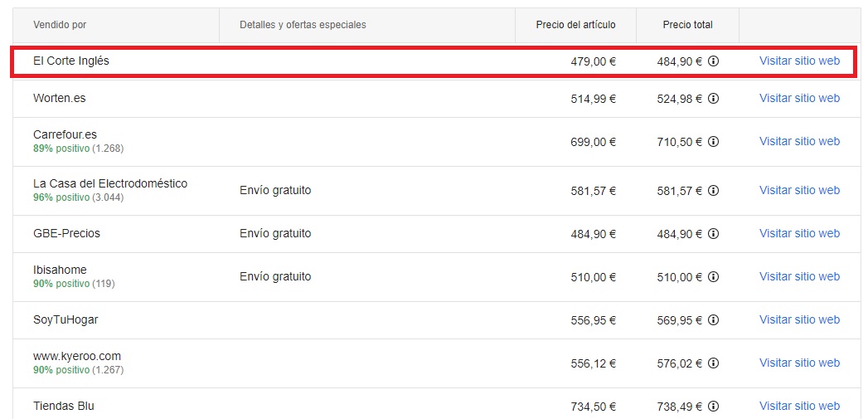Open Visitar sitio web for Worten.es

click(x=799, y=98)
